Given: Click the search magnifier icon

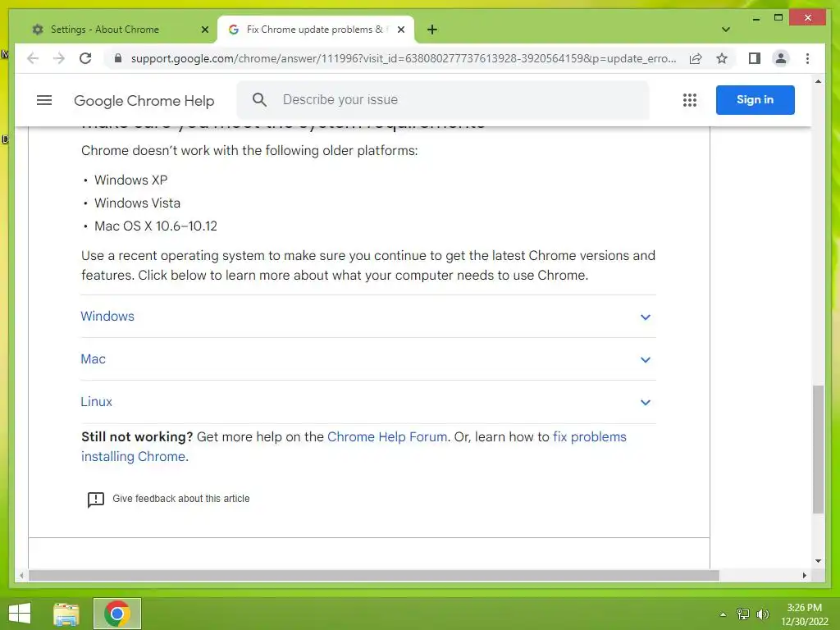Looking at the screenshot, I should 259,99.
